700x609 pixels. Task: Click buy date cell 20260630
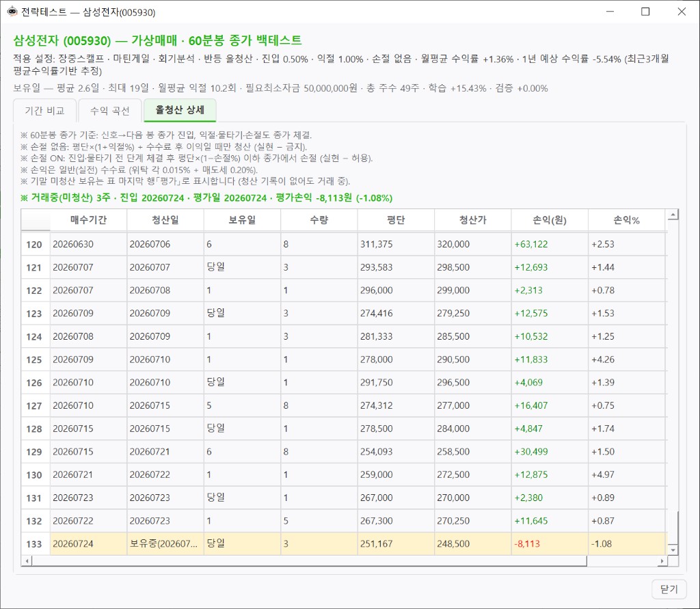tap(88, 244)
